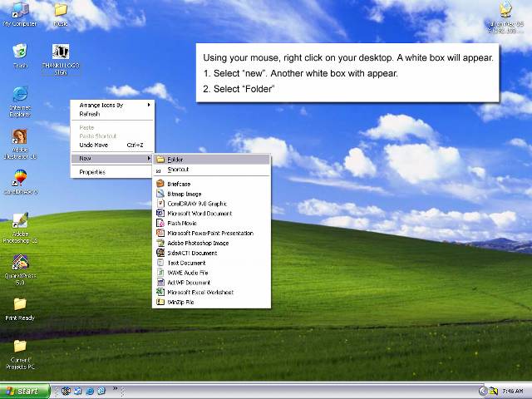Open Properties from the context menu
This screenshot has height=399, width=532.
112,172
